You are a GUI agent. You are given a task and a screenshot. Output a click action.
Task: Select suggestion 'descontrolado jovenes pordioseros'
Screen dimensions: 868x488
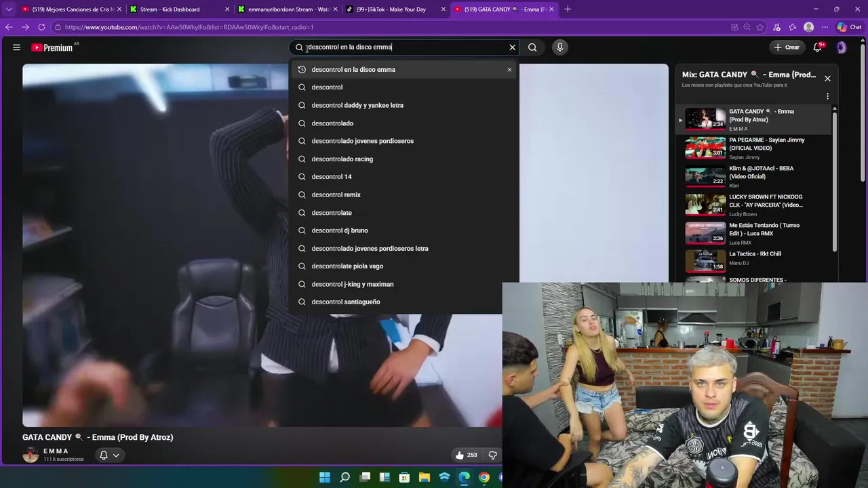pyautogui.click(x=405, y=141)
